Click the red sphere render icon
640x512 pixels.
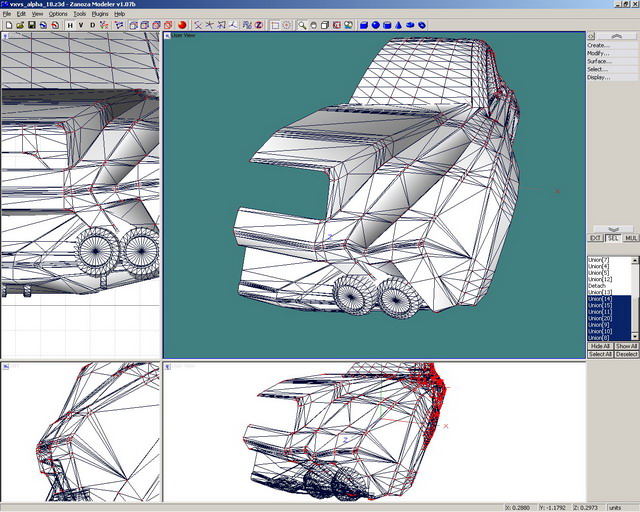(x=183, y=25)
